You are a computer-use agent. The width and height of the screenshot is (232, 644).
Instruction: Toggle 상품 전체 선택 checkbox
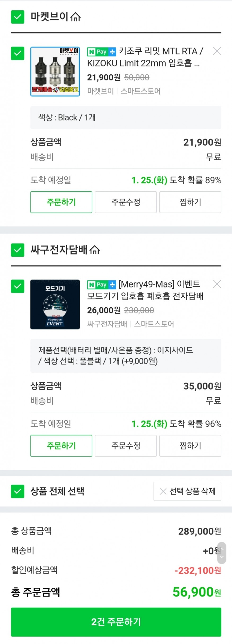coord(17,491)
